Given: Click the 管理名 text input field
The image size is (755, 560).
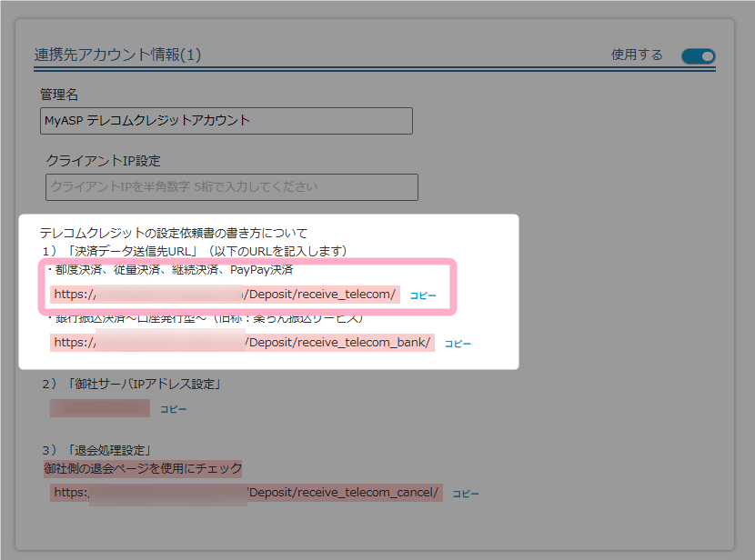Looking at the screenshot, I should (227, 121).
